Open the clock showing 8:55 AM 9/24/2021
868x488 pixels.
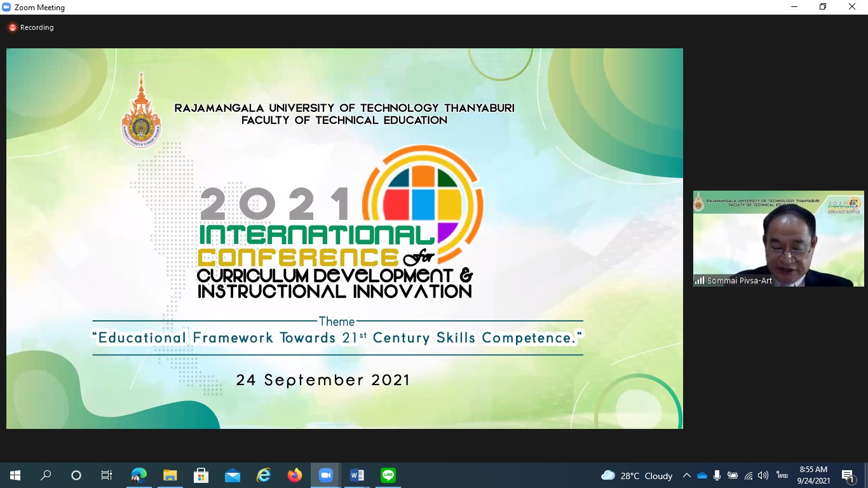(814, 475)
